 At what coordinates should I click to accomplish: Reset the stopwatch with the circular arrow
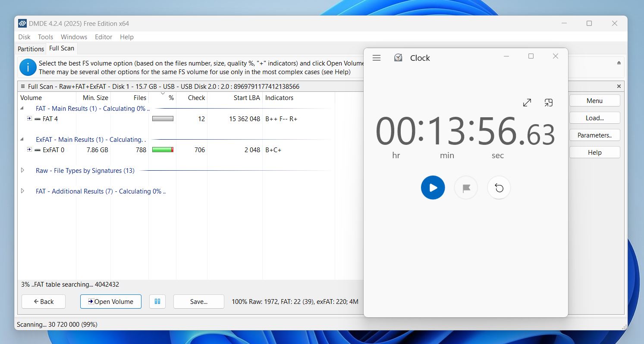[x=499, y=188]
